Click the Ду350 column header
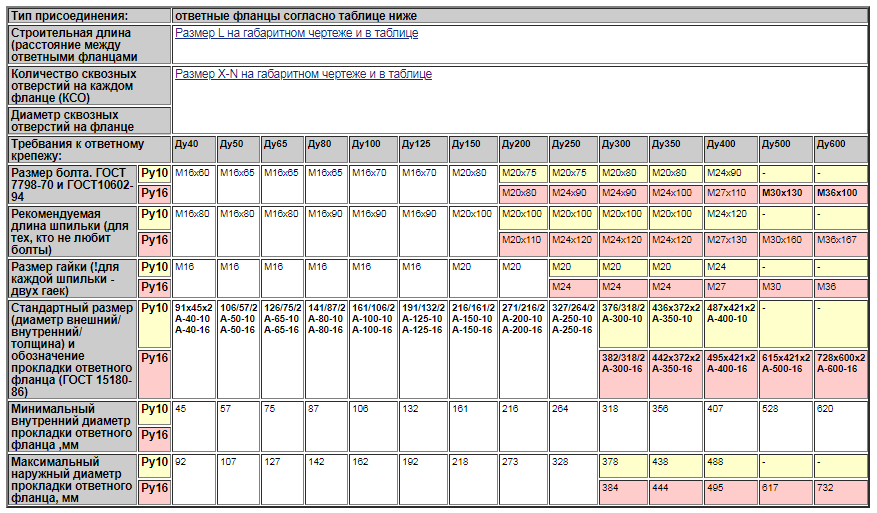The width and height of the screenshot is (877, 513). click(675, 149)
